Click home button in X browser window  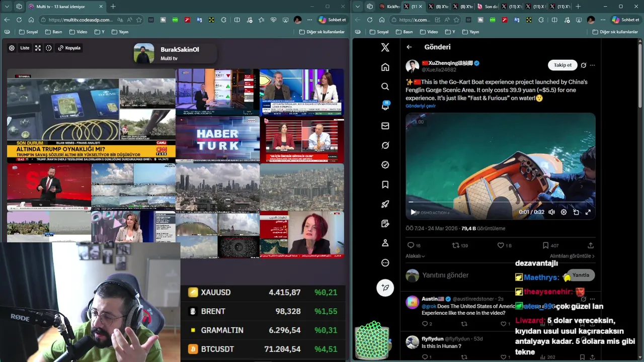[382, 20]
